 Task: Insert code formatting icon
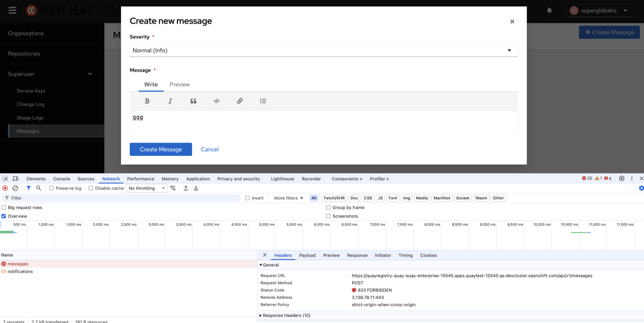coord(217,101)
